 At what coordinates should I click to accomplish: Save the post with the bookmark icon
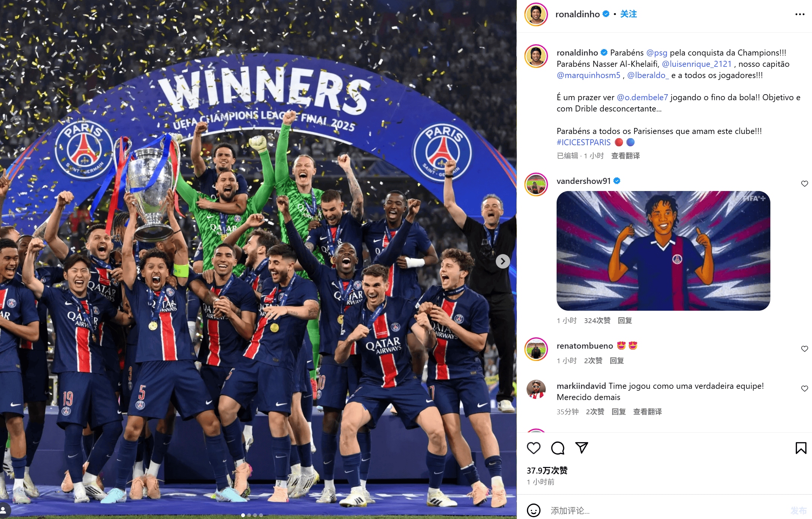coord(801,448)
